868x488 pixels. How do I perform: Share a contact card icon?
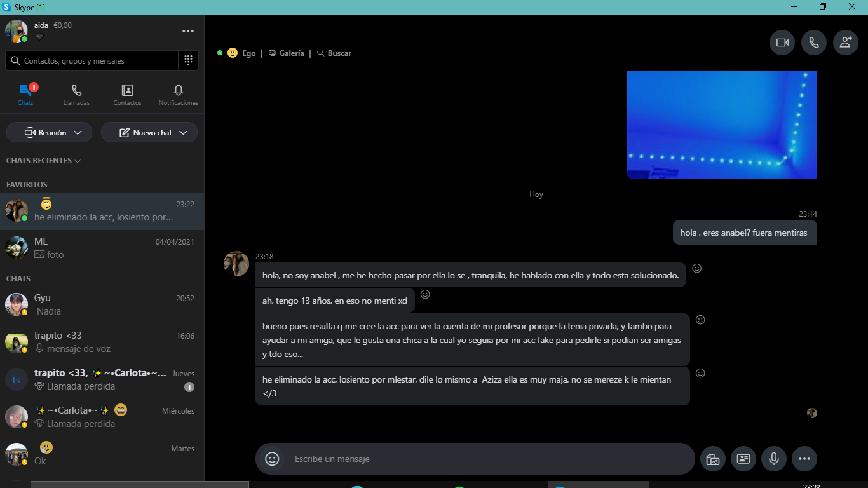[x=743, y=459]
